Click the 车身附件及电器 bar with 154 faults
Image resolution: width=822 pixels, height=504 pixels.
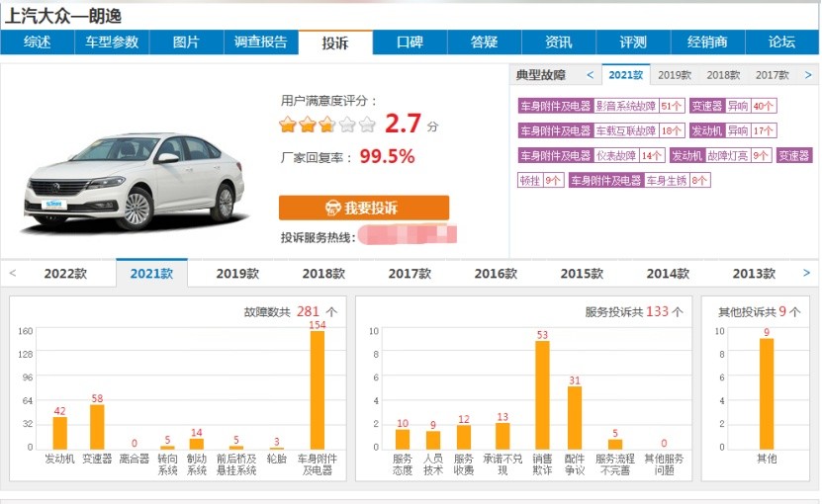[318, 389]
